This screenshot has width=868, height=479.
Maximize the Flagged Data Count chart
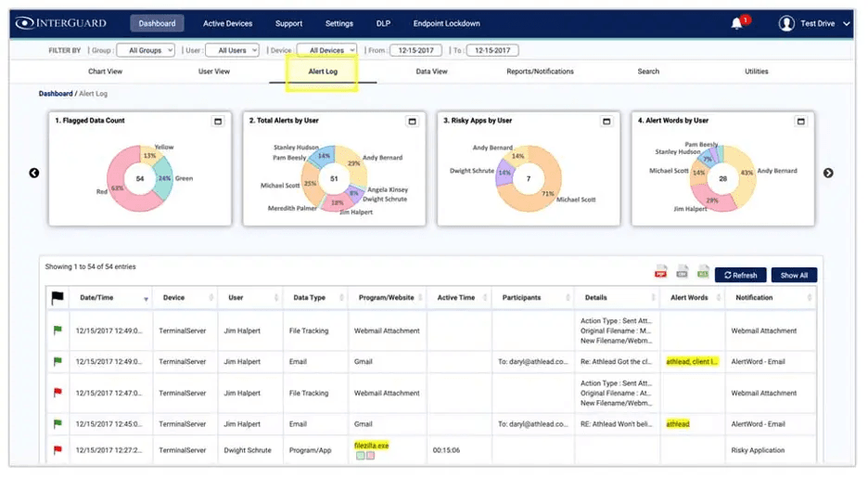[218, 121]
